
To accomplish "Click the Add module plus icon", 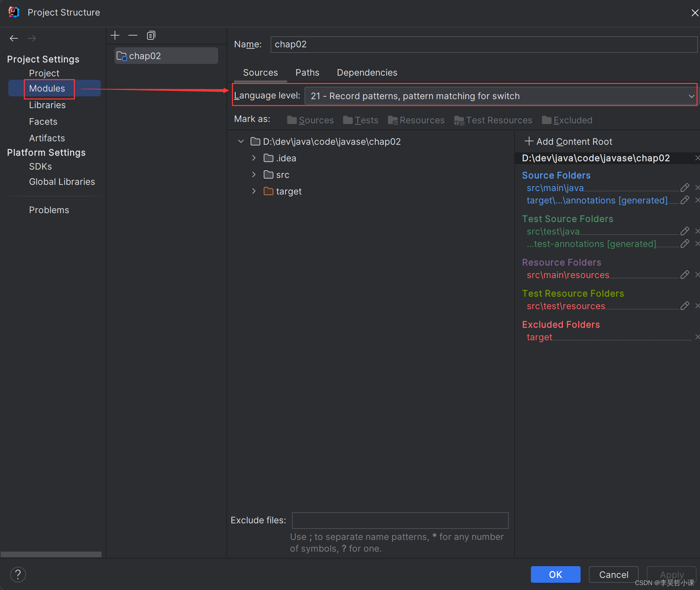I will click(115, 35).
